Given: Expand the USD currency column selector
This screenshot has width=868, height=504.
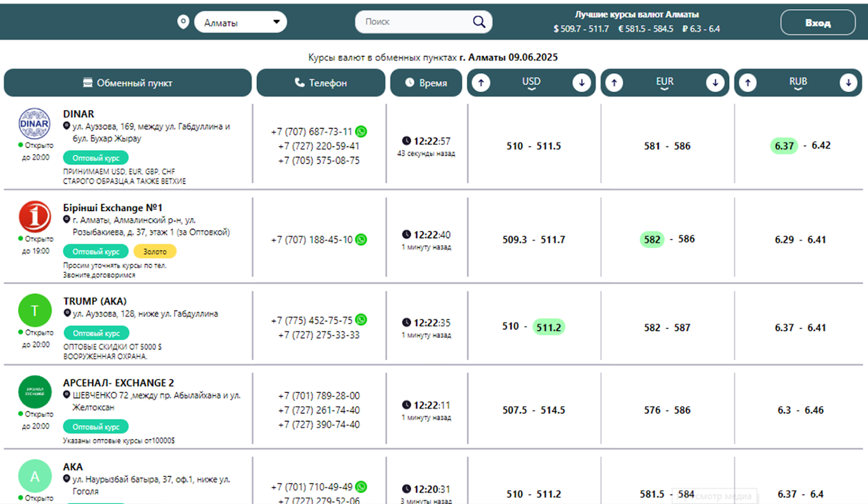Looking at the screenshot, I should click(531, 83).
